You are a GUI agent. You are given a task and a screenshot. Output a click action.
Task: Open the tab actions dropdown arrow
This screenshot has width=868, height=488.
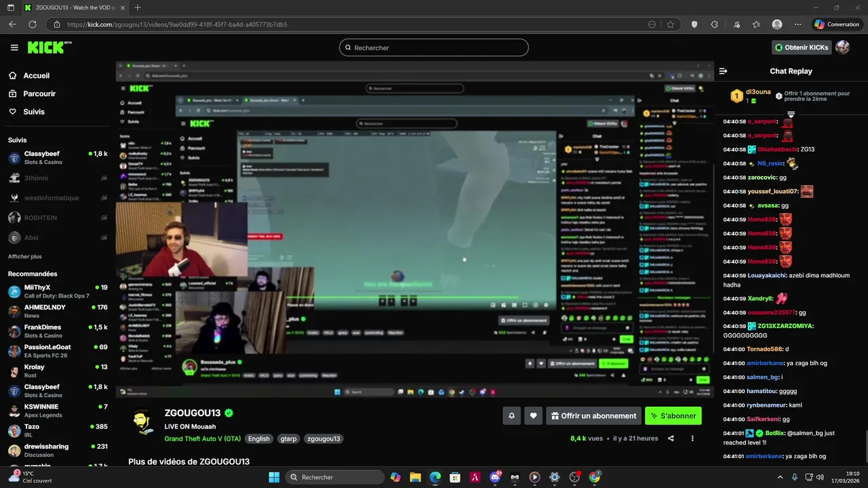point(9,7)
